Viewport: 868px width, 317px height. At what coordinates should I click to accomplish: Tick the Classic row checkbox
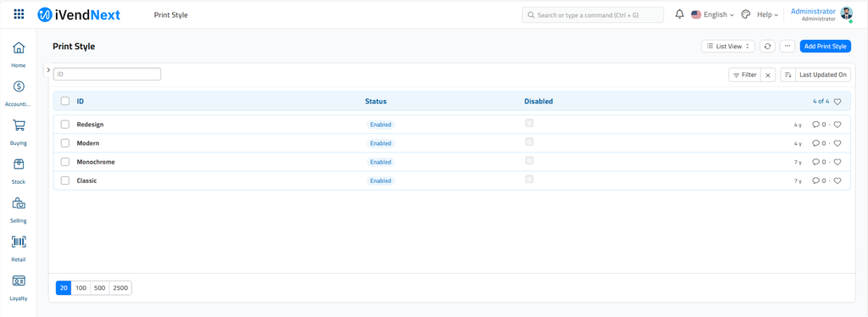(65, 181)
